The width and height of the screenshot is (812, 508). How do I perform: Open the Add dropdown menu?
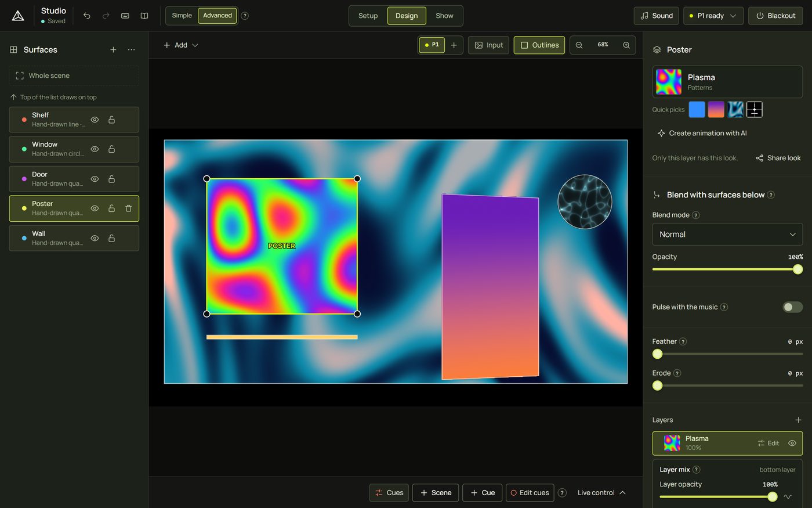click(x=181, y=45)
